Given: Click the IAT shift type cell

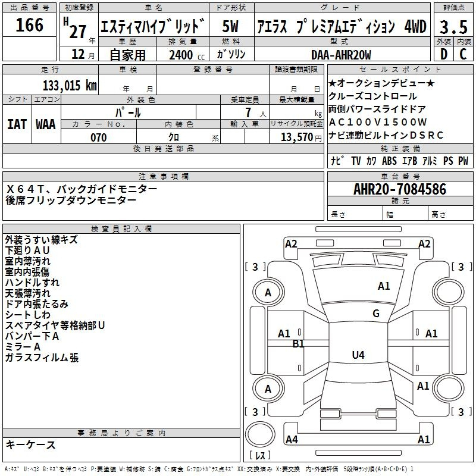Looking at the screenshot, I should 17,124.
